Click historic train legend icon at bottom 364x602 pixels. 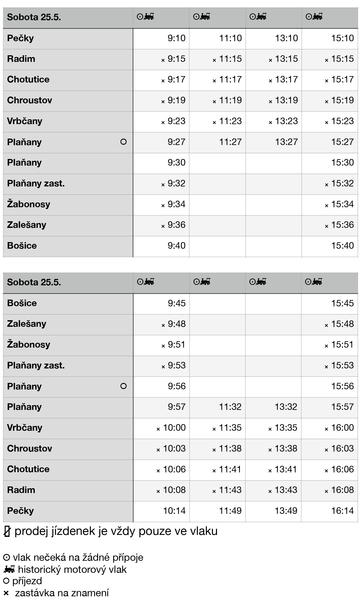tap(9, 570)
